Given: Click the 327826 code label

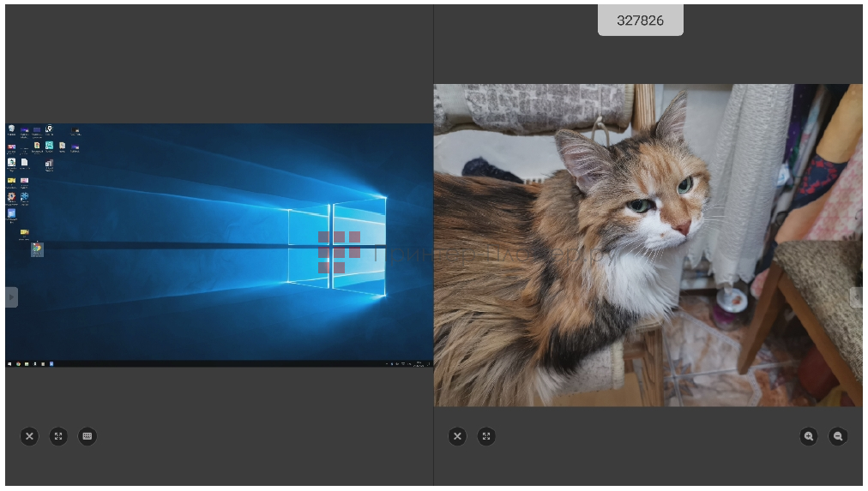Looking at the screenshot, I should coord(641,21).
